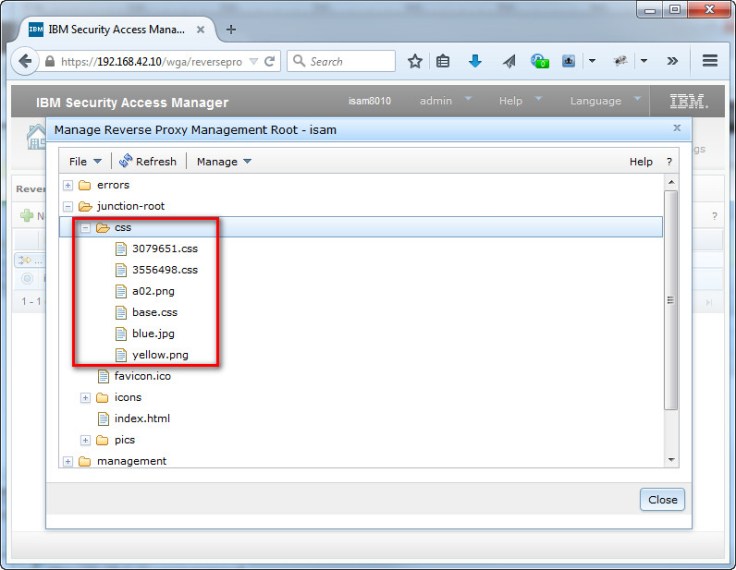
Task: Collapse the junction-root folder
Action: [x=68, y=206]
